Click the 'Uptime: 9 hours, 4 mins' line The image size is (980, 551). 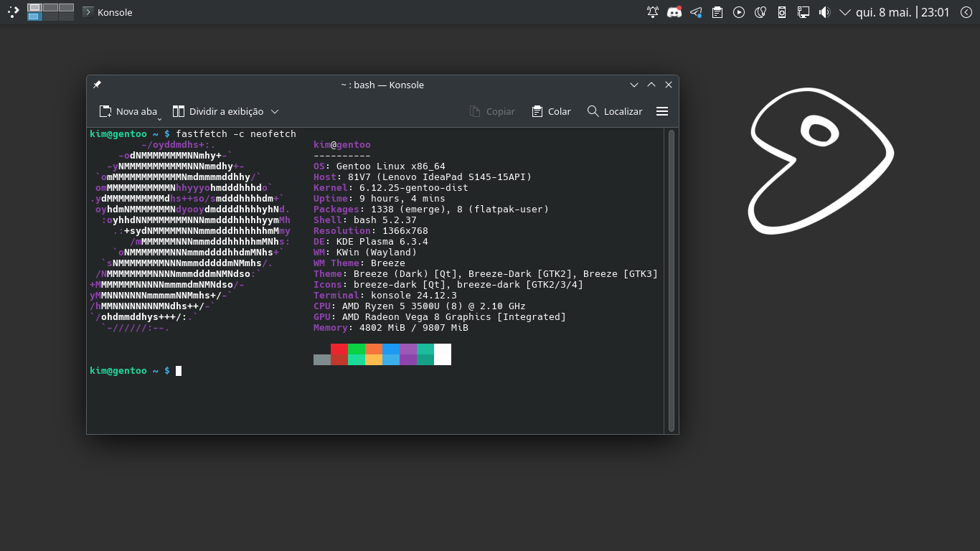pyautogui.click(x=380, y=199)
